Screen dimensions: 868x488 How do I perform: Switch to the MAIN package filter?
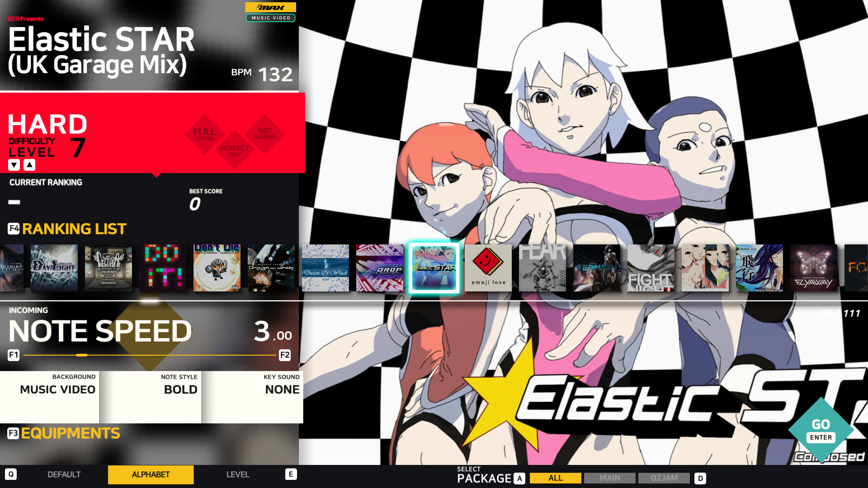click(610, 478)
